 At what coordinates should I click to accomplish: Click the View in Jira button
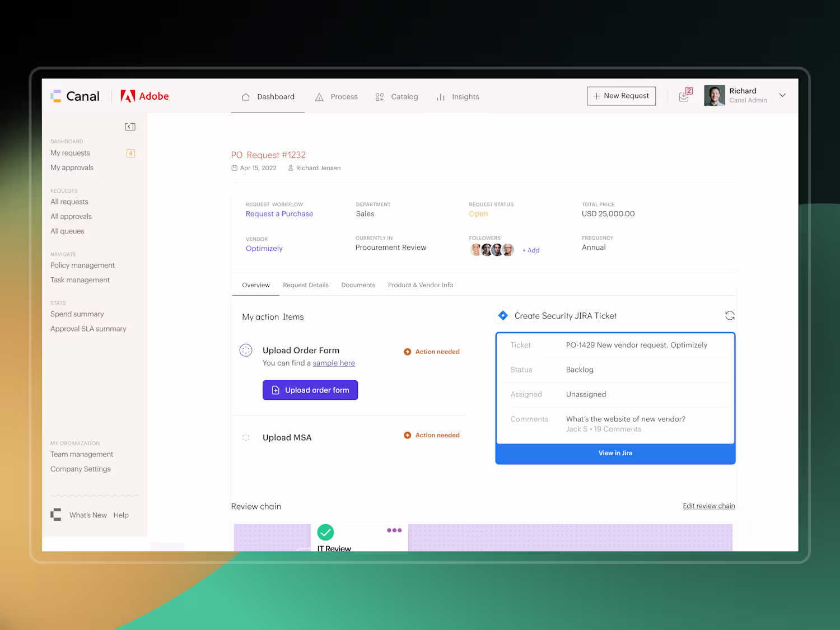(615, 454)
